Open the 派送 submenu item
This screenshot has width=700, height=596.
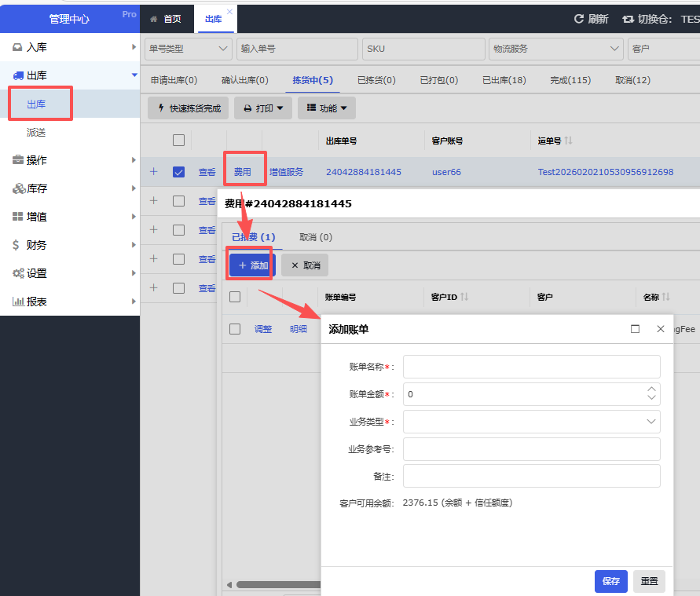point(36,133)
